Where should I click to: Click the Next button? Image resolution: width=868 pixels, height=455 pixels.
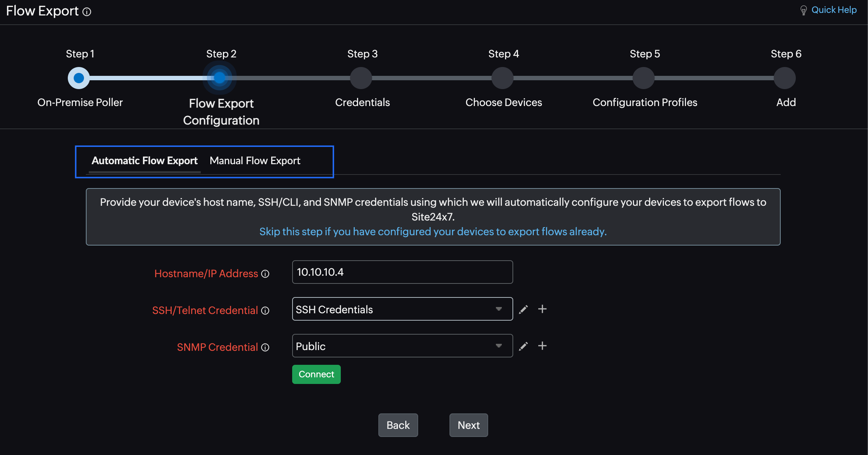coord(468,425)
